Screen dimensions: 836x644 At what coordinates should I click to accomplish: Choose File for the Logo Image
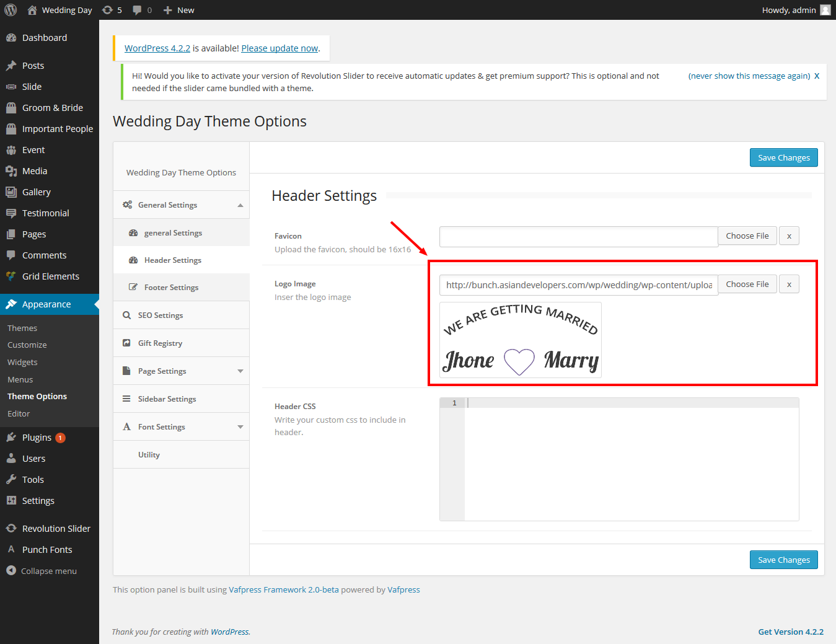coord(747,285)
